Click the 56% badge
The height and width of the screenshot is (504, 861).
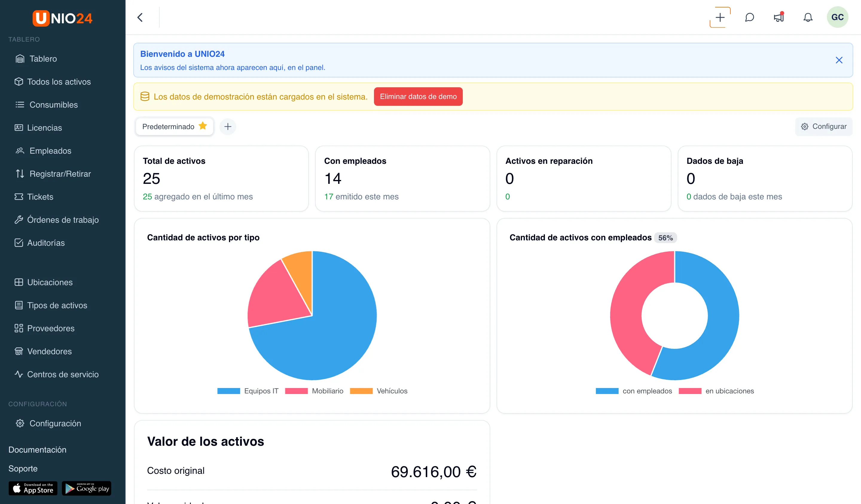(665, 238)
